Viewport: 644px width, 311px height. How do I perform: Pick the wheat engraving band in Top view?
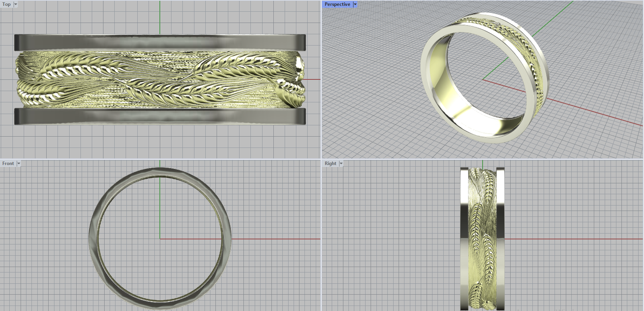tap(160, 79)
